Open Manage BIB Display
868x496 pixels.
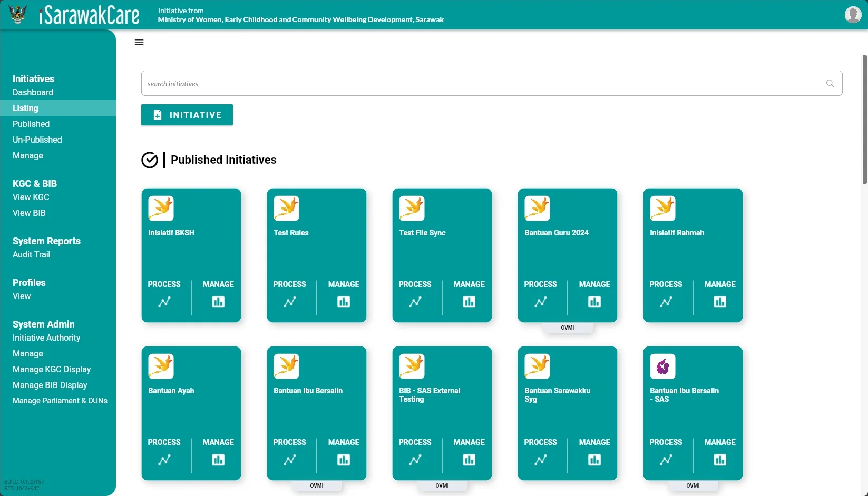tap(50, 385)
